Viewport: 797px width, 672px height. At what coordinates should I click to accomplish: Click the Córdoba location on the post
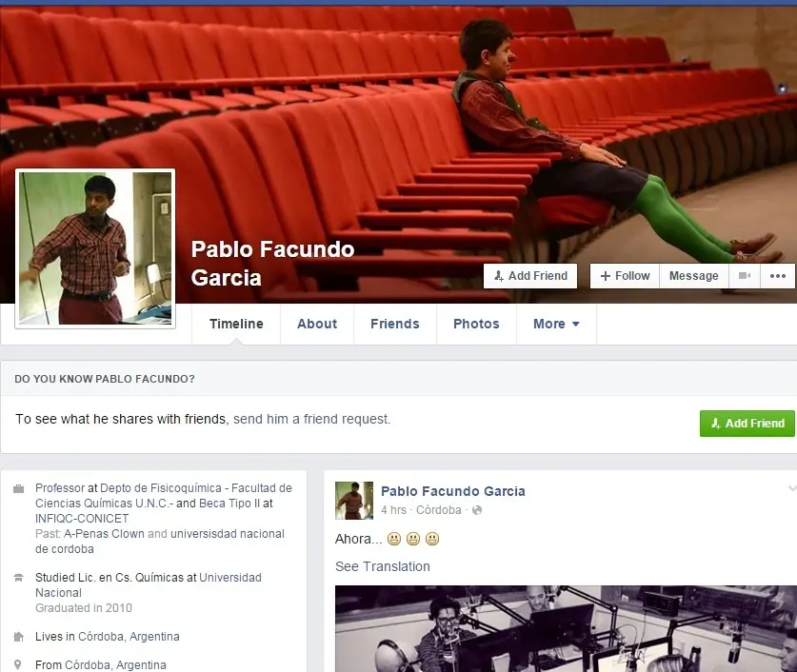point(439,510)
